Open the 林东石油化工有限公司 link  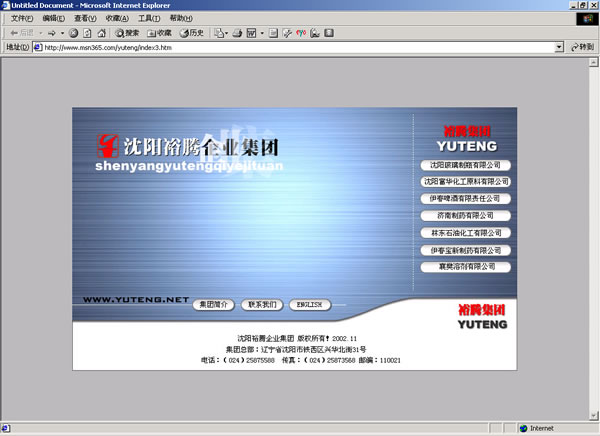pyautogui.click(x=466, y=233)
